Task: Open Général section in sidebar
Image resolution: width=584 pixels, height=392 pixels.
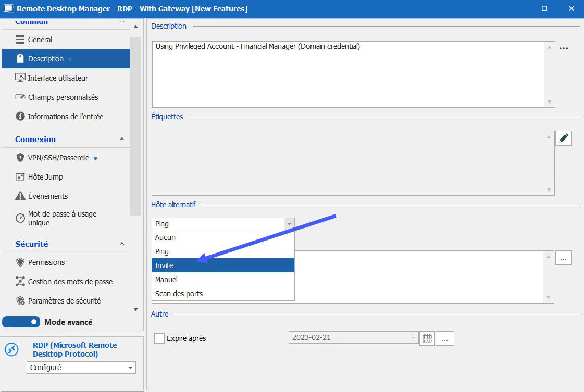Action: pos(40,40)
